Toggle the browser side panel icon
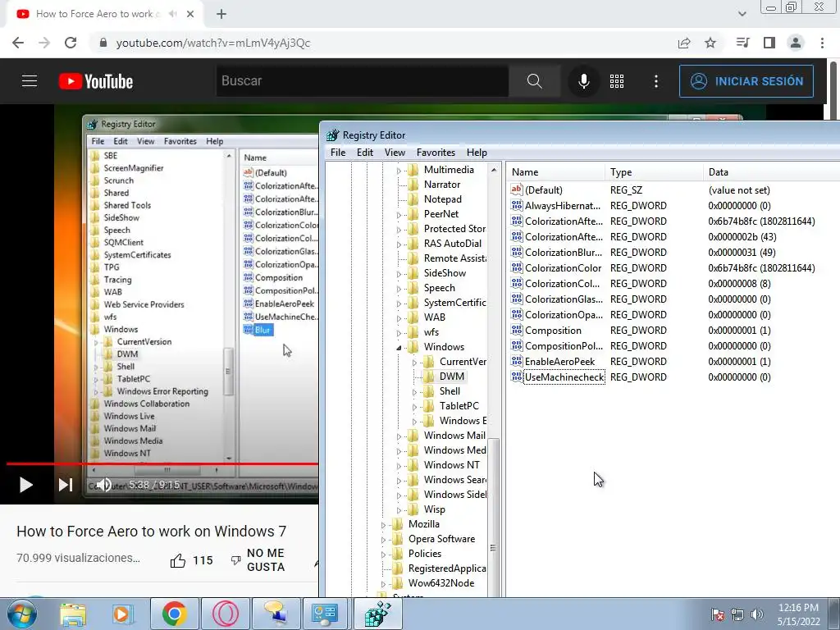The image size is (840, 630). tap(769, 43)
